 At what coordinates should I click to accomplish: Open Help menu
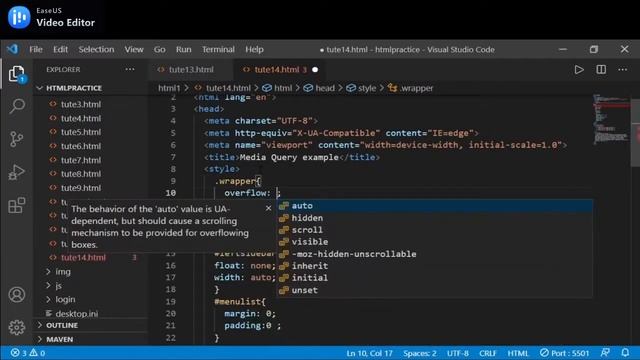[254, 49]
